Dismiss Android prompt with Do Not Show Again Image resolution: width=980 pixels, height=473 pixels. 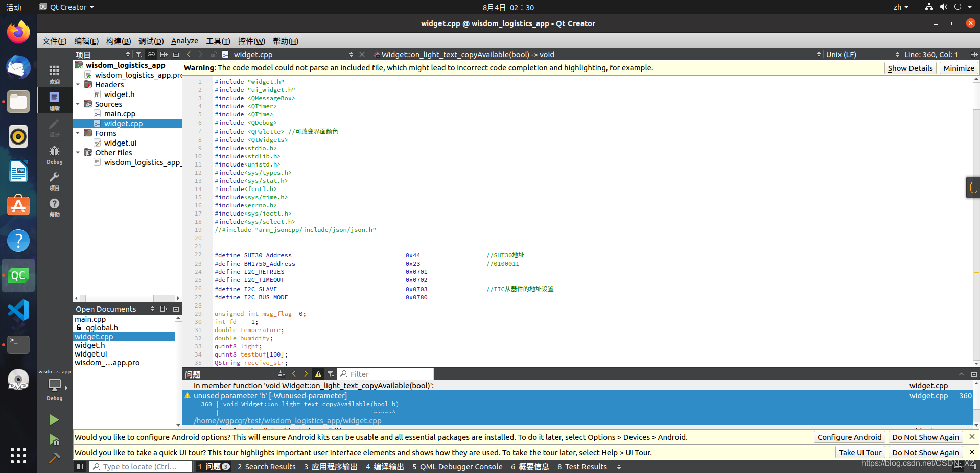point(925,437)
